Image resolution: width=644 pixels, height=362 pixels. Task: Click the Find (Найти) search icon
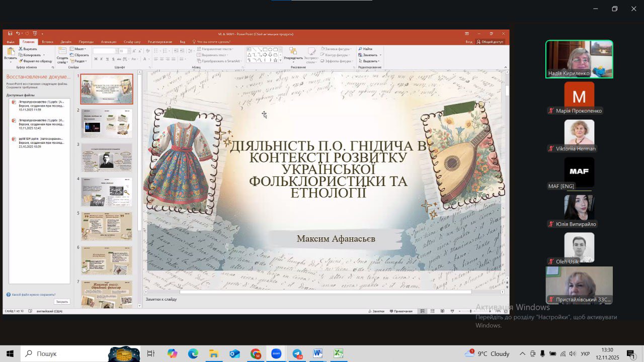point(365,49)
